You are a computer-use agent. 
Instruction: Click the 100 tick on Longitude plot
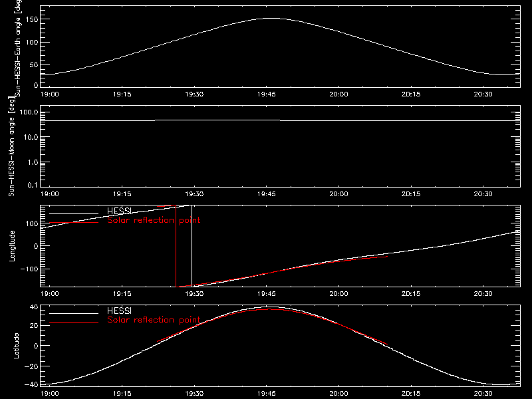[x=32, y=223]
